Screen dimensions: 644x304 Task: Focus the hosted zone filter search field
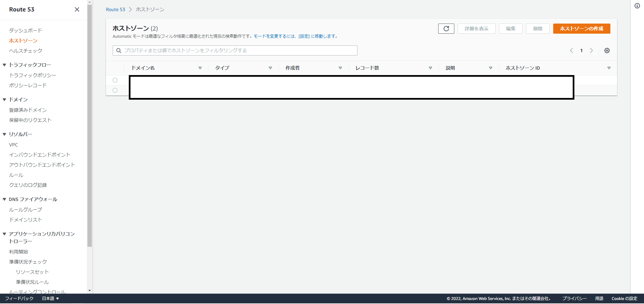[x=235, y=50]
